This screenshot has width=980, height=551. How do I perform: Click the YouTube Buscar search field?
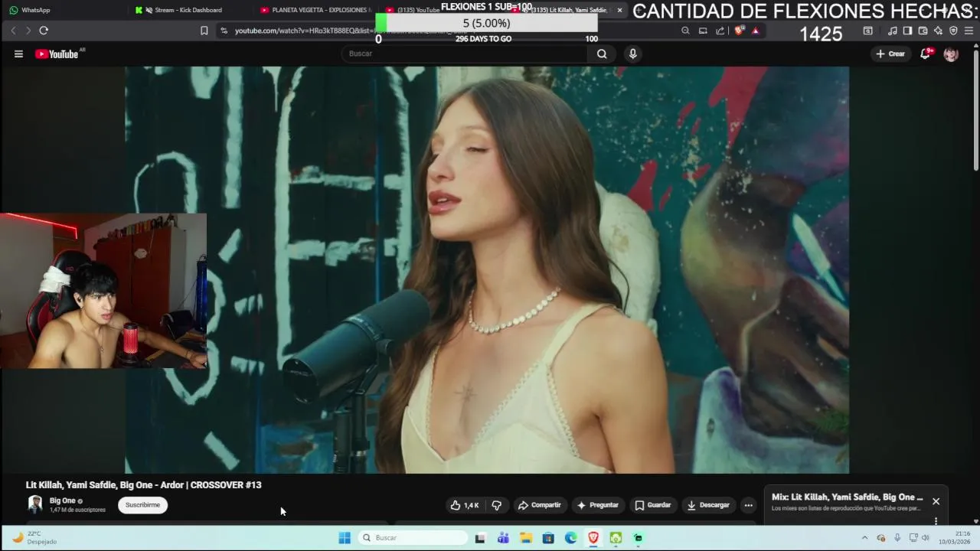pyautogui.click(x=465, y=54)
